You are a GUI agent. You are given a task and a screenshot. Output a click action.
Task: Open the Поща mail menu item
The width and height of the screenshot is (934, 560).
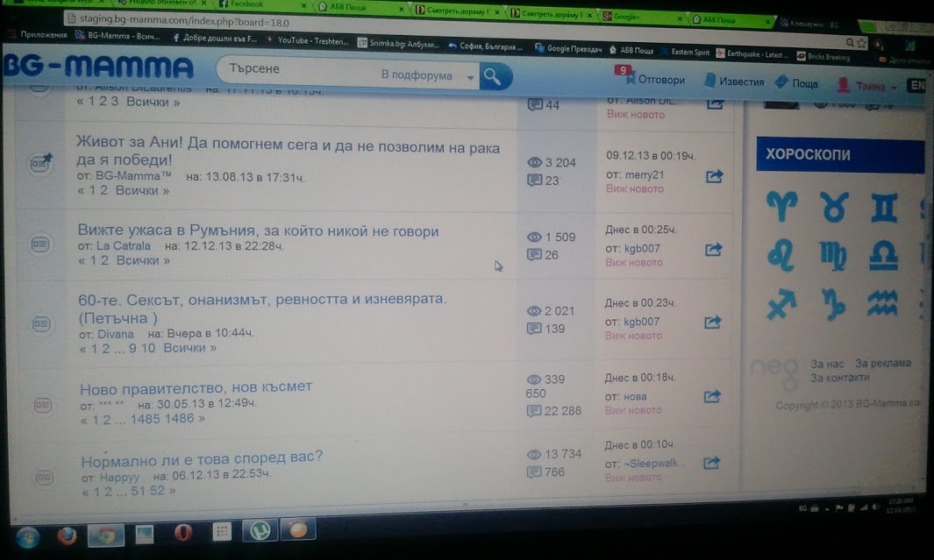pyautogui.click(x=797, y=83)
